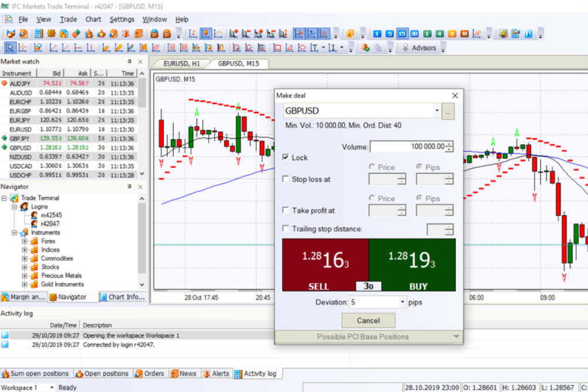Enable the Stop loss at checkbox
Screen dimensions: 588x392
286,179
